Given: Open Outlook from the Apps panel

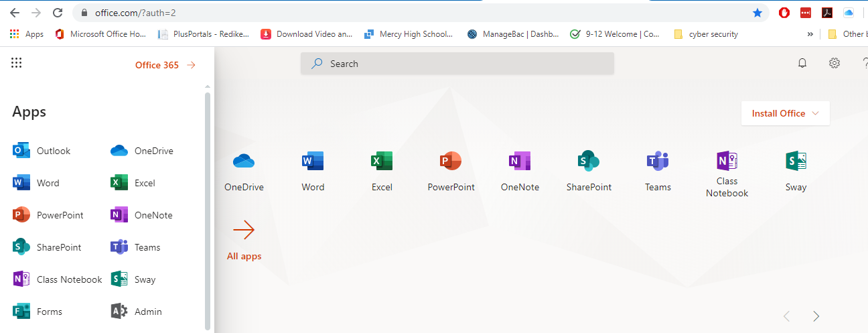Looking at the screenshot, I should click(42, 151).
